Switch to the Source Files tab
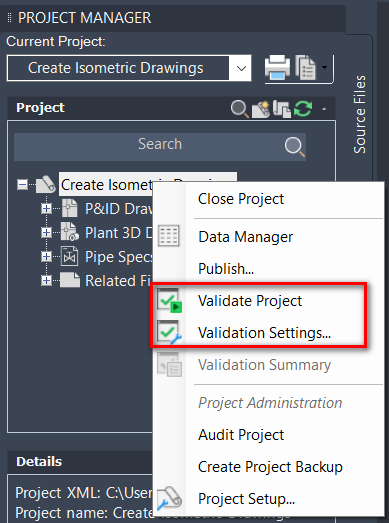 360,114
